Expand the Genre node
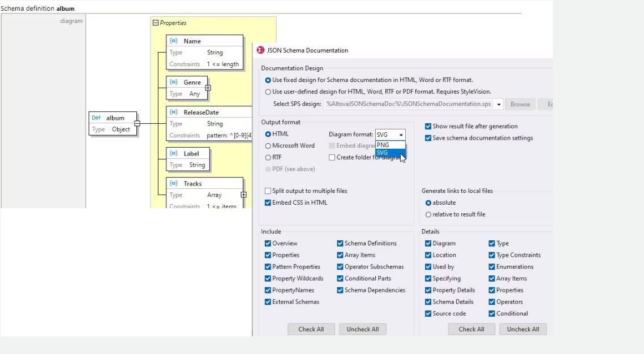This screenshot has height=354, width=644. tap(208, 88)
